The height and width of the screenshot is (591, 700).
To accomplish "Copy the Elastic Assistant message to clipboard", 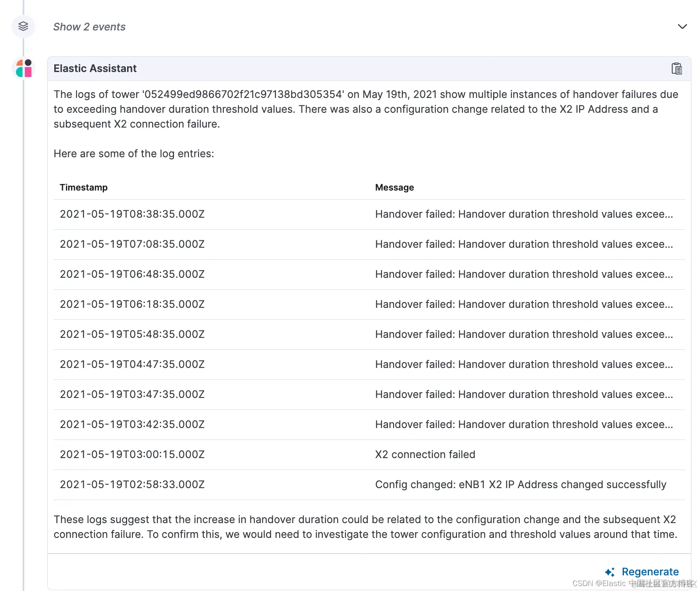I will (677, 68).
